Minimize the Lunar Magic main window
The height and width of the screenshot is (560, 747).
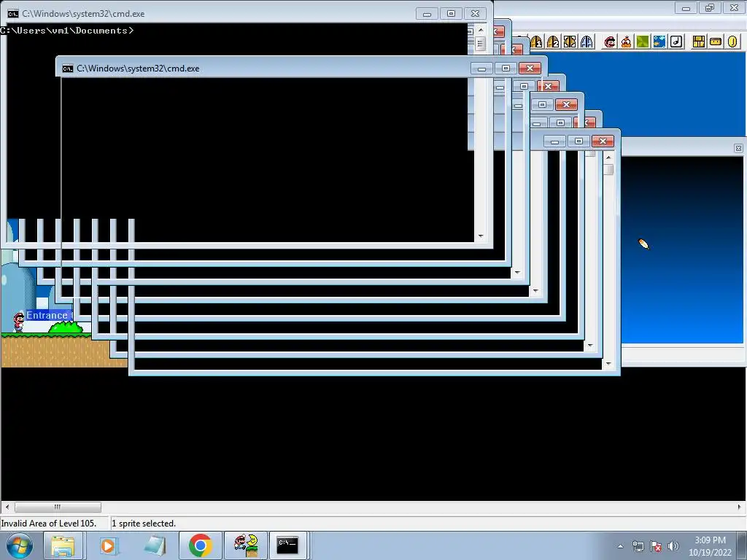pyautogui.click(x=686, y=7)
